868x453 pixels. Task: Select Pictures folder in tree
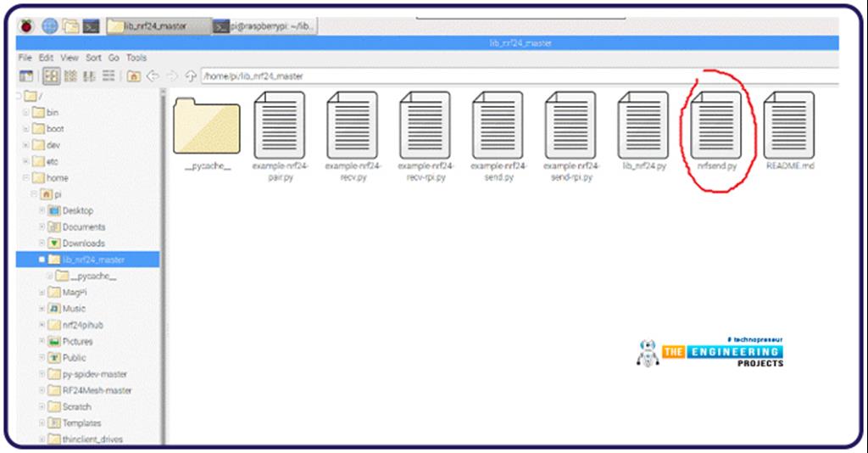pyautogui.click(x=70, y=341)
